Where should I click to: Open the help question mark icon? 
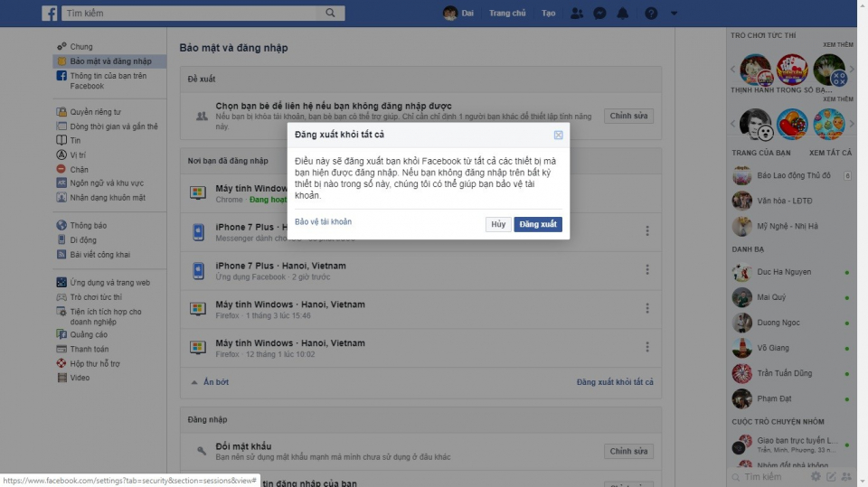[650, 14]
